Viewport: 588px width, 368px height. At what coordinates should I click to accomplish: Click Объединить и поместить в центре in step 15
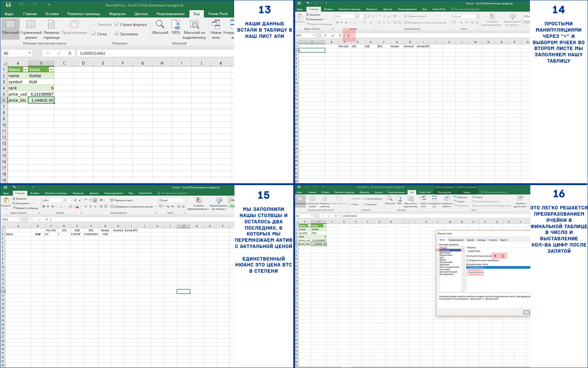coord(132,207)
